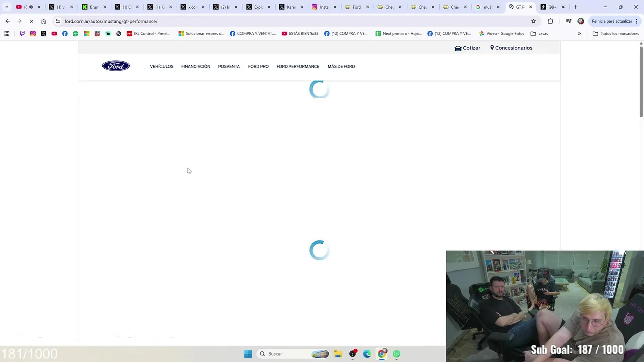Bookmark this page with the star
This screenshot has height=362, width=644.
tap(533, 21)
